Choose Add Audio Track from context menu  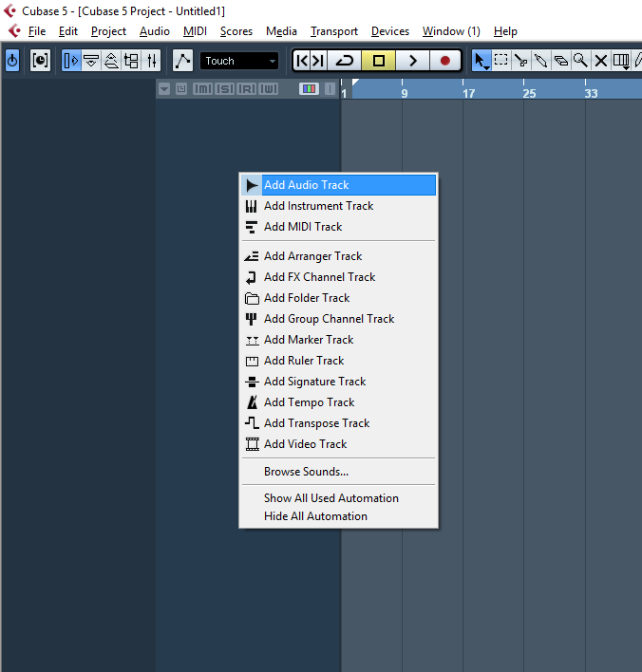point(338,185)
